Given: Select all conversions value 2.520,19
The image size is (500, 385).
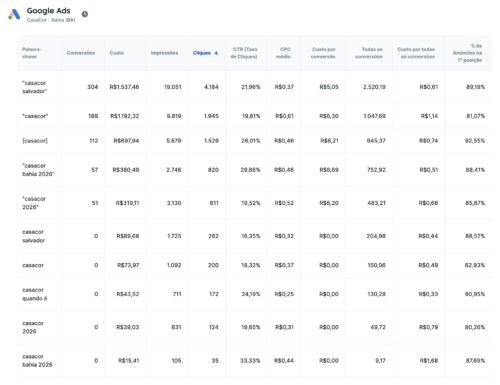Looking at the screenshot, I should point(374,87).
